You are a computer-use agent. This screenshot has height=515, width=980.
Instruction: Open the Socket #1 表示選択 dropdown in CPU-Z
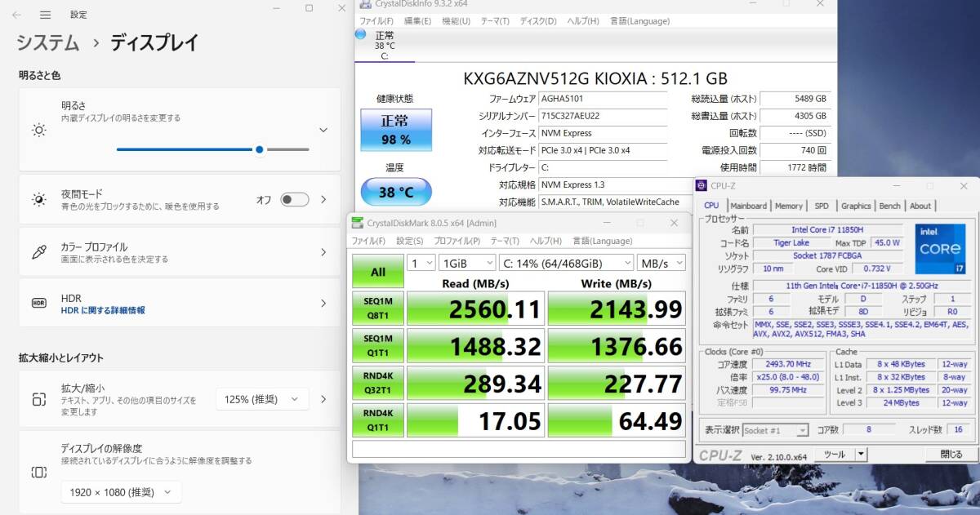pyautogui.click(x=773, y=430)
